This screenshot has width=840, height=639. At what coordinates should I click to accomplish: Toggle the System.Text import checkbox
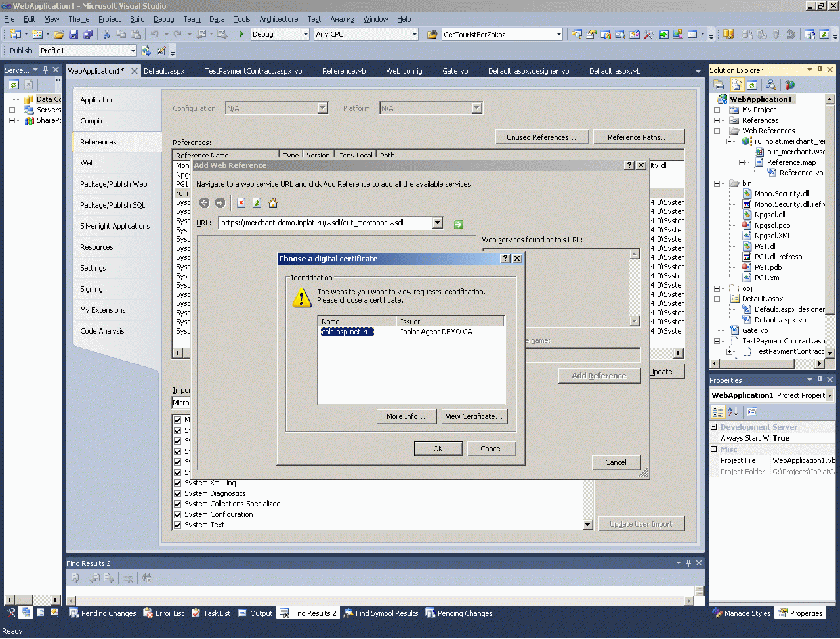pos(177,525)
